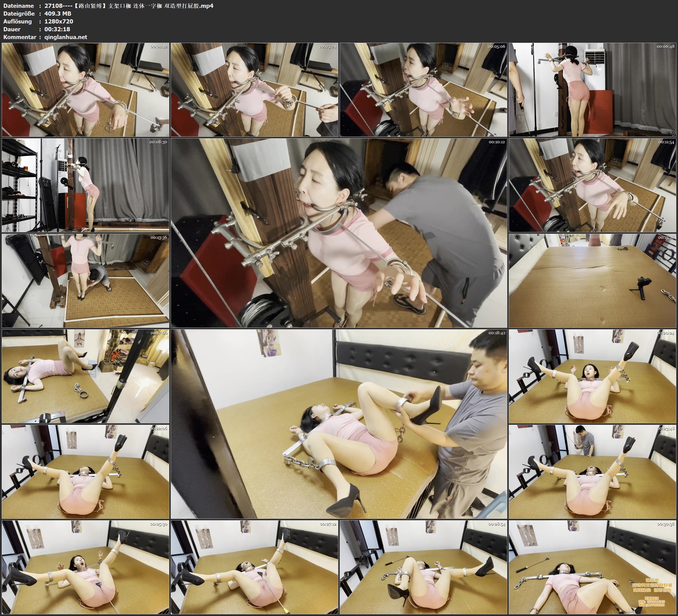The height and width of the screenshot is (616, 678).
Task: Open the frame marked 00:13:36
Action: point(85,280)
